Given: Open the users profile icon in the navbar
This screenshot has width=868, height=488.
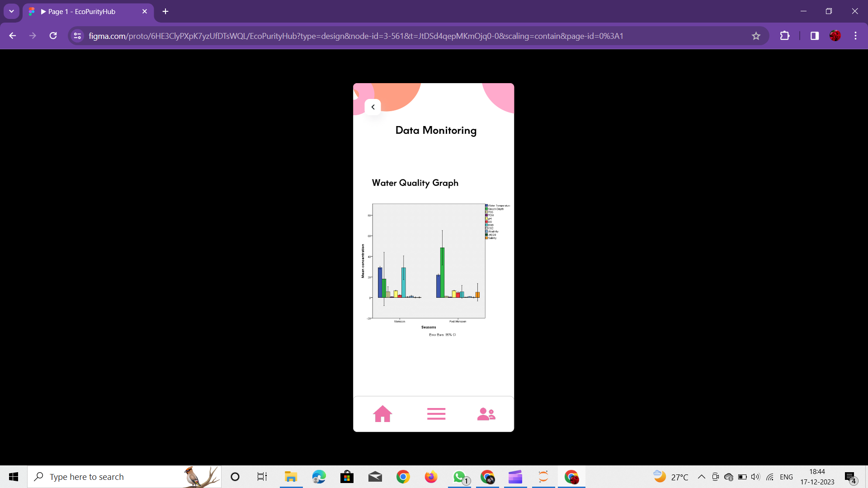Looking at the screenshot, I should 486,413.
